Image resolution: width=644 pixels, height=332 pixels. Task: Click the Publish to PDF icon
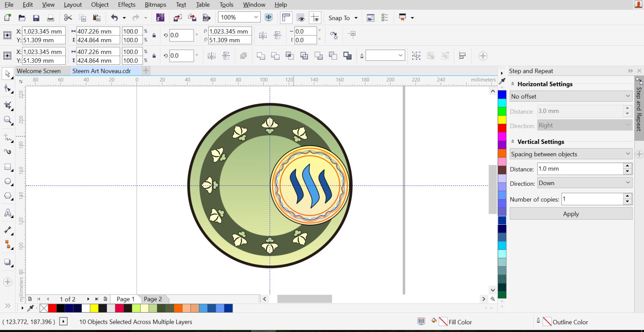206,18
